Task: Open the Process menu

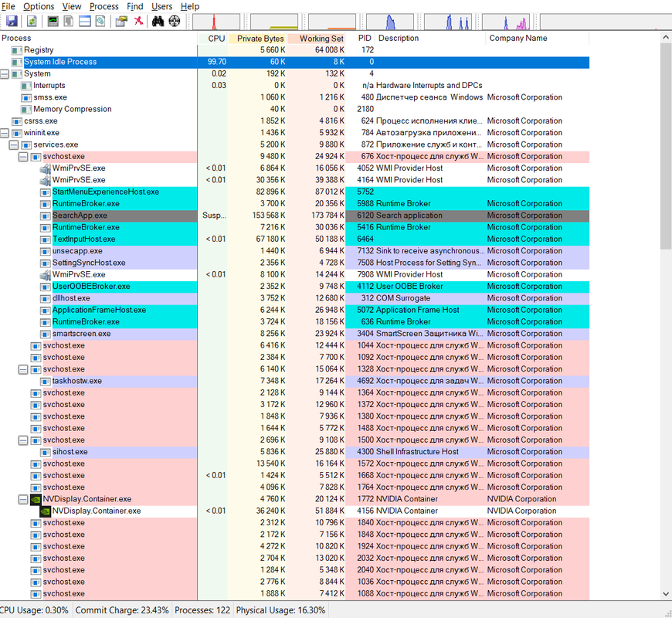Action: pos(104,6)
